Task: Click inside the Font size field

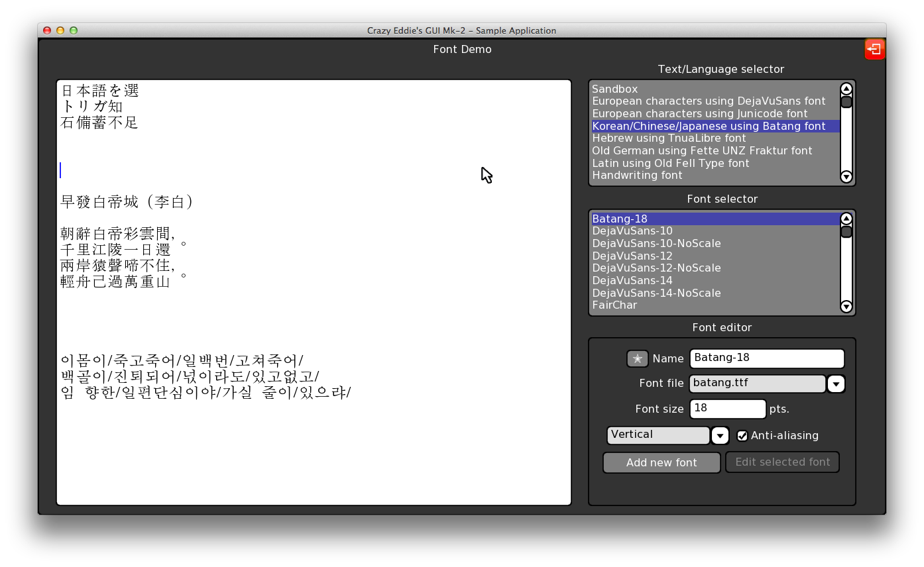Action: [727, 409]
